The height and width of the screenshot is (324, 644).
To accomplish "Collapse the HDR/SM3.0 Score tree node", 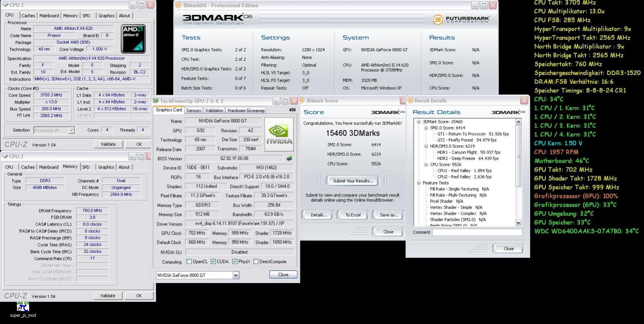I will point(426,146).
